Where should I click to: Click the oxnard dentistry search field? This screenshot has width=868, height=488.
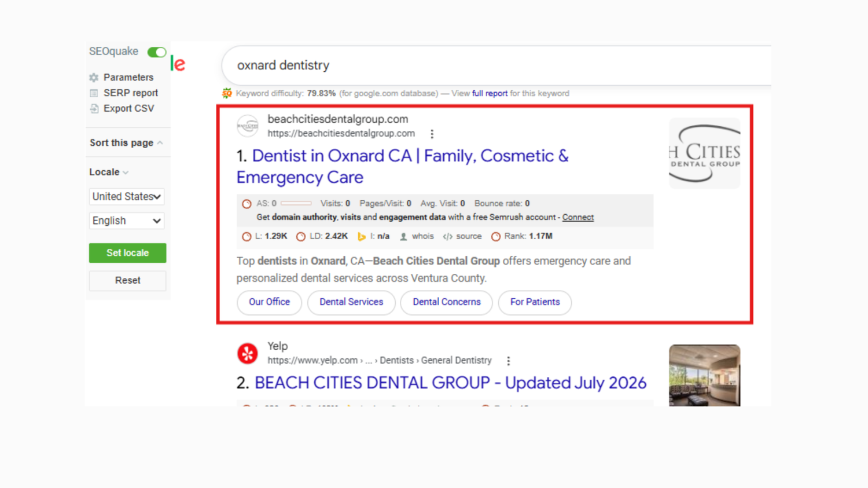click(x=496, y=65)
